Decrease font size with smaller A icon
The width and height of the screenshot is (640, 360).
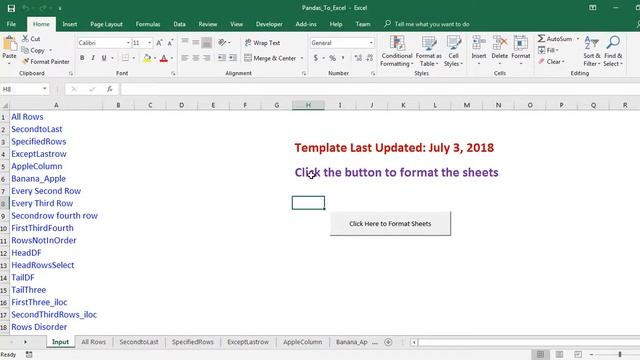click(x=170, y=43)
